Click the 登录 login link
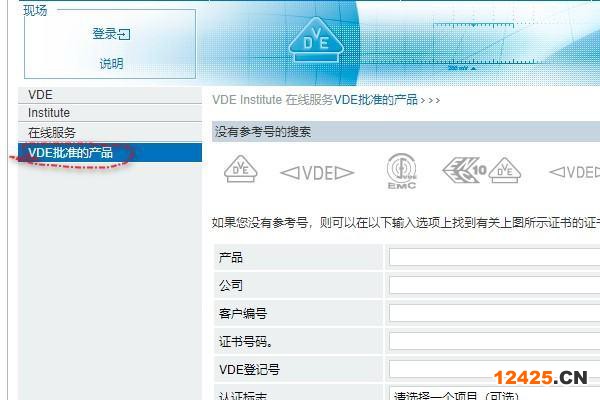The height and width of the screenshot is (400, 600). [x=105, y=34]
